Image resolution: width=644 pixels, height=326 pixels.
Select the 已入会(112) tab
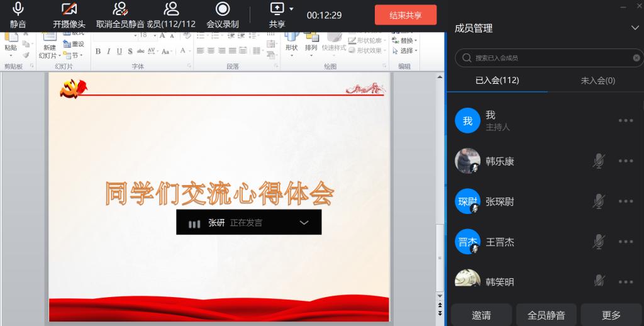coord(497,81)
